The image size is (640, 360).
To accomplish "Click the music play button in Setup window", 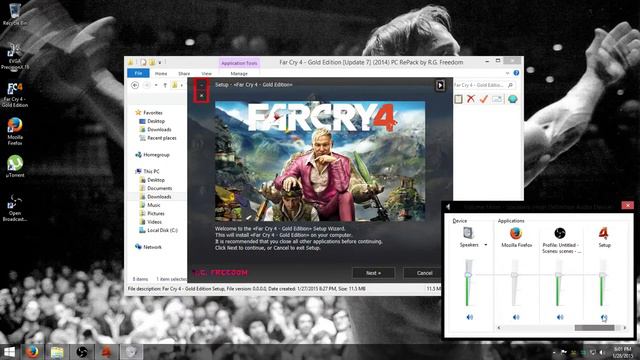I will pyautogui.click(x=440, y=85).
